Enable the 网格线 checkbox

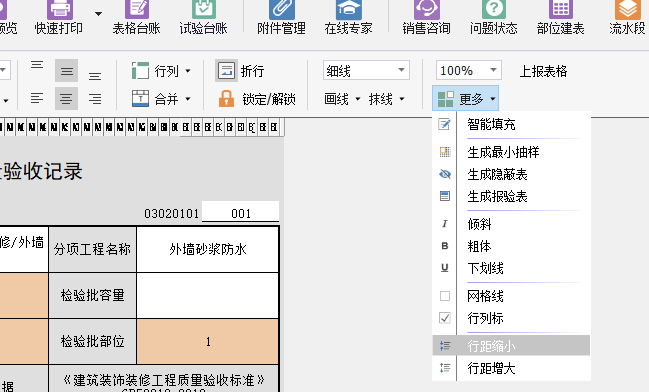[445, 296]
